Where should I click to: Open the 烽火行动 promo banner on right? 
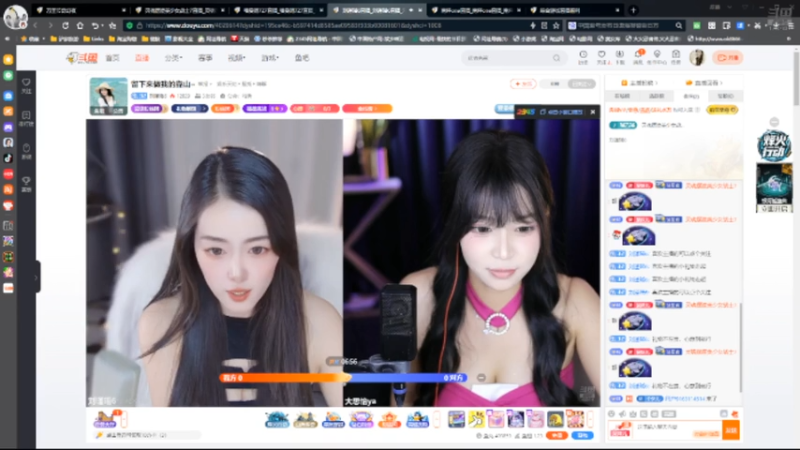point(774,146)
